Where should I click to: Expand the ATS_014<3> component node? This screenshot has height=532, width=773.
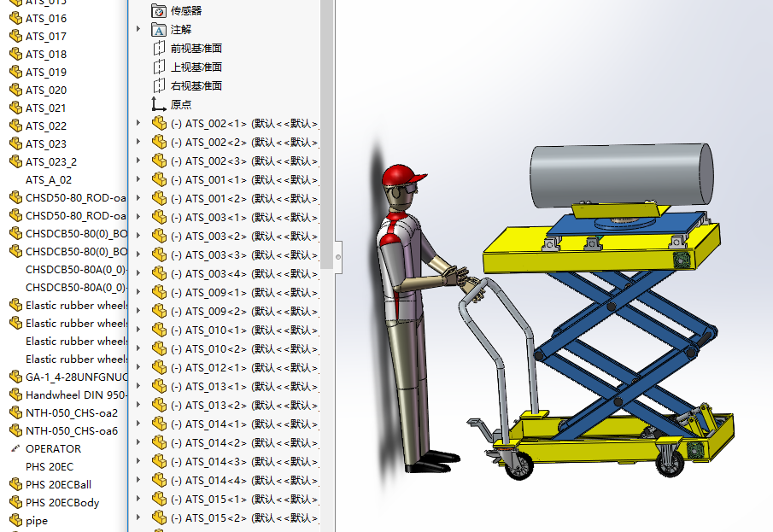(138, 461)
